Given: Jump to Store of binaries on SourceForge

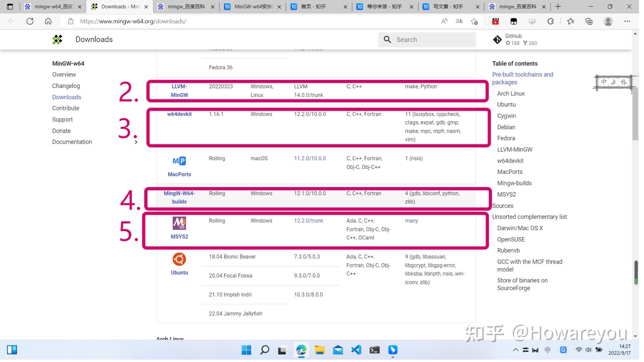Looking at the screenshot, I should pyautogui.click(x=522, y=284).
